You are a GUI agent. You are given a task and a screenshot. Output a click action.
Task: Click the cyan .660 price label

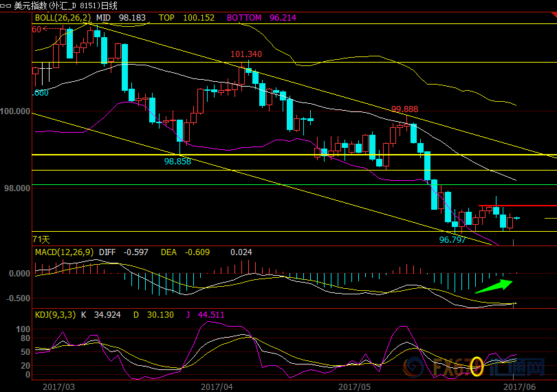40,93
